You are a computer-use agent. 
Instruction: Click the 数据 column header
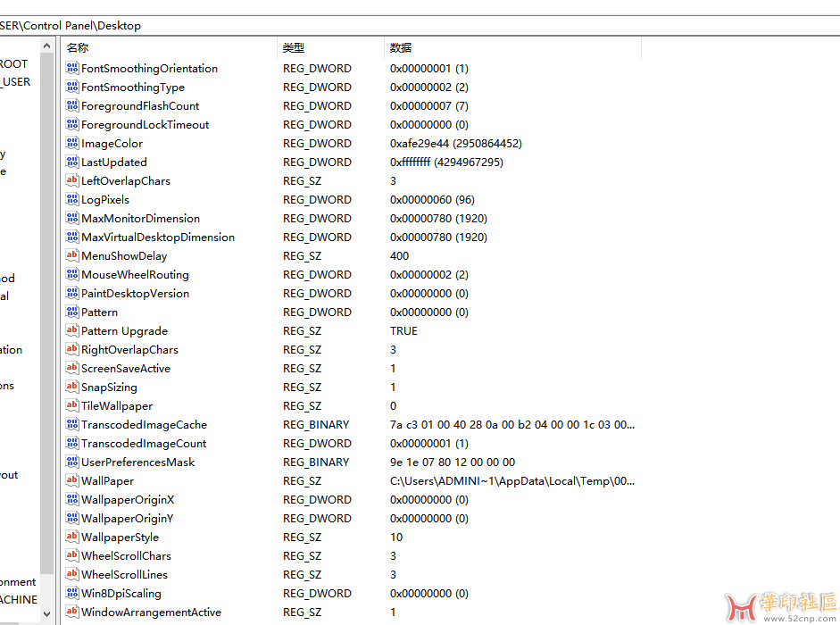(512, 47)
